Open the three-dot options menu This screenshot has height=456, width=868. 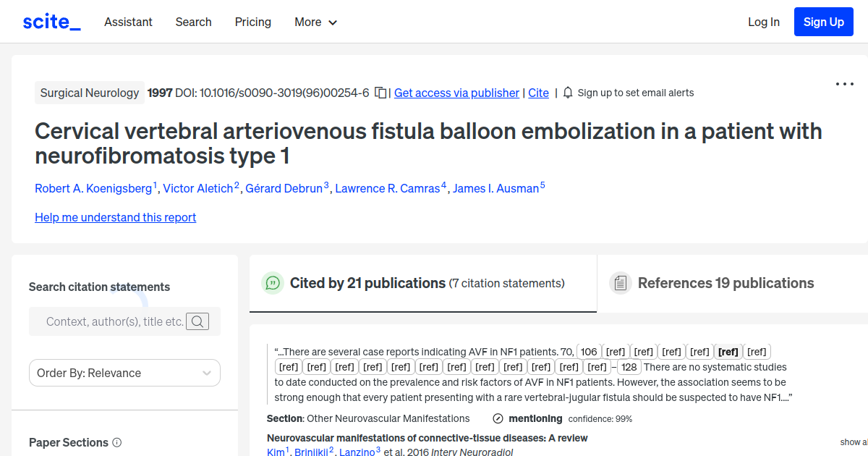844,84
